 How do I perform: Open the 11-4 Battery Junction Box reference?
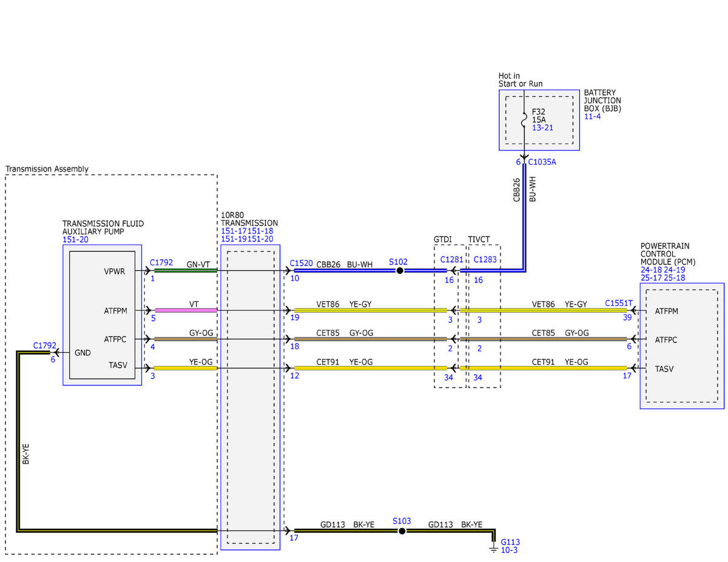pos(591,116)
